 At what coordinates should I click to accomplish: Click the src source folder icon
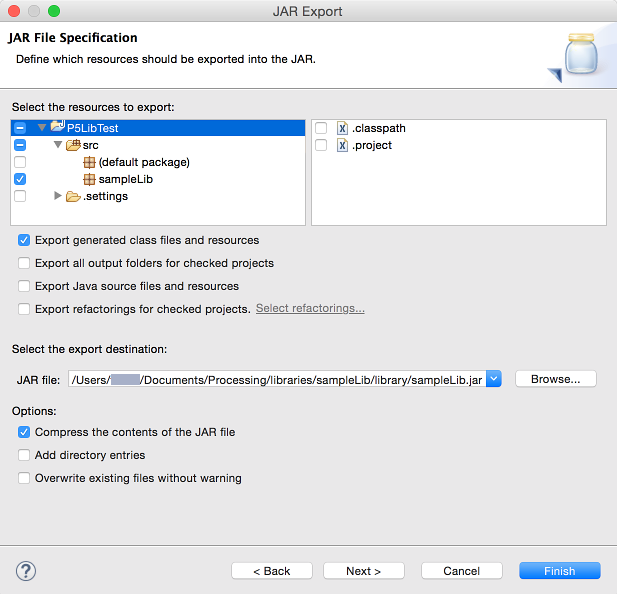(x=73, y=145)
